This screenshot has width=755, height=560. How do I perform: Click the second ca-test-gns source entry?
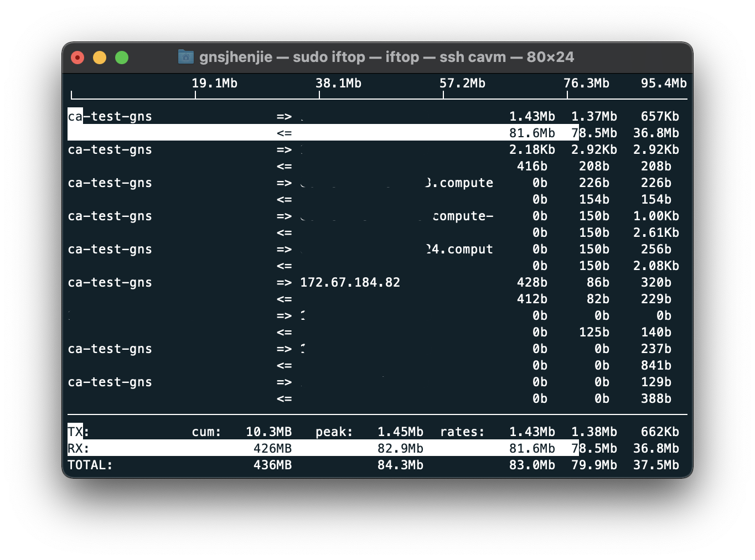(110, 149)
